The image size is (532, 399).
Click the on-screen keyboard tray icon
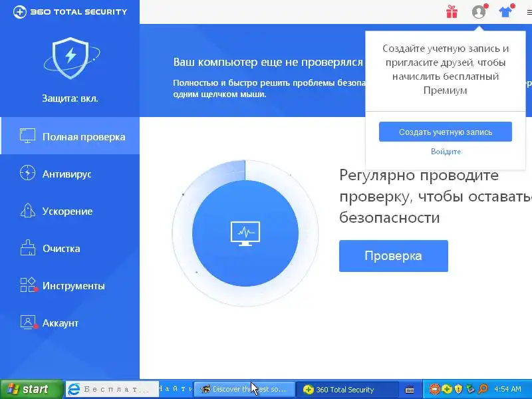point(410,390)
